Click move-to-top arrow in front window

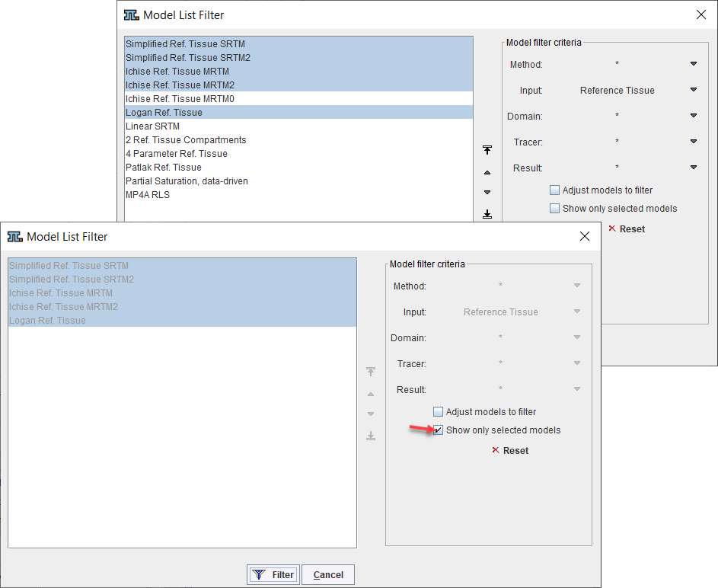coord(371,372)
